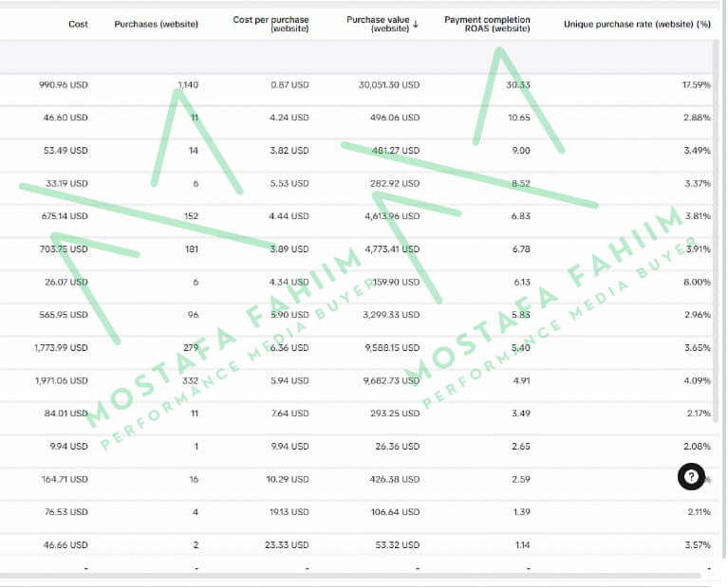Click the 1.14 ROAS value
Screen dimensions: 728x588
pyautogui.click(x=521, y=545)
